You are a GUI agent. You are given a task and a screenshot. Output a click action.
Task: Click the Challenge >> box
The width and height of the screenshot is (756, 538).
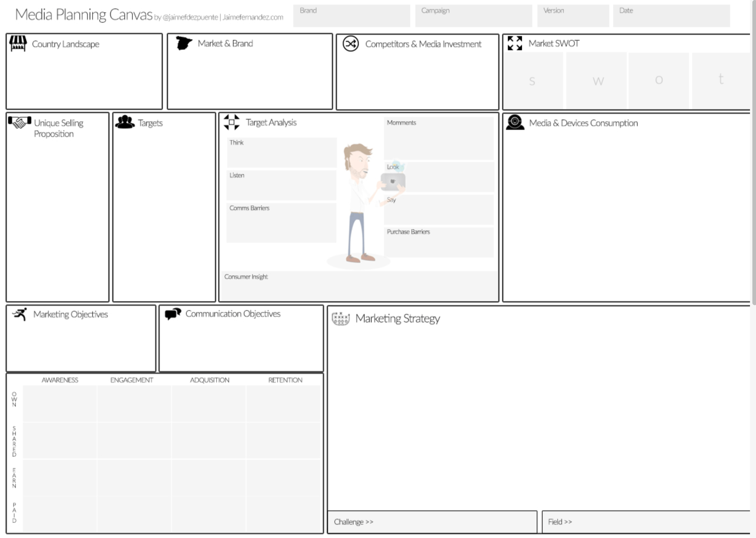click(432, 522)
